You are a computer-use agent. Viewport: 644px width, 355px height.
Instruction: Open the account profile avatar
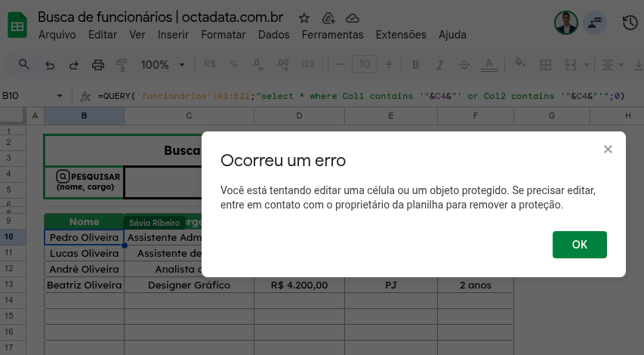(x=566, y=23)
